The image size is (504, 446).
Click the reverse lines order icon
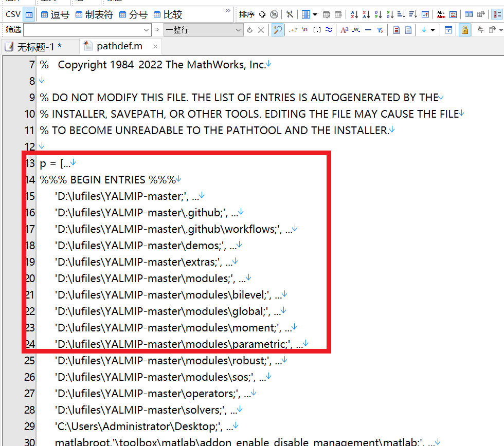425,14
